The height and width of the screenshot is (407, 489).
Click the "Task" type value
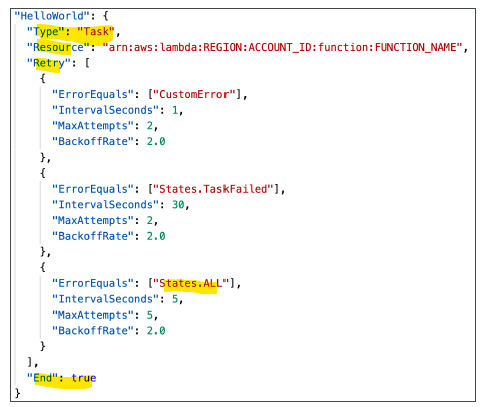point(96,31)
